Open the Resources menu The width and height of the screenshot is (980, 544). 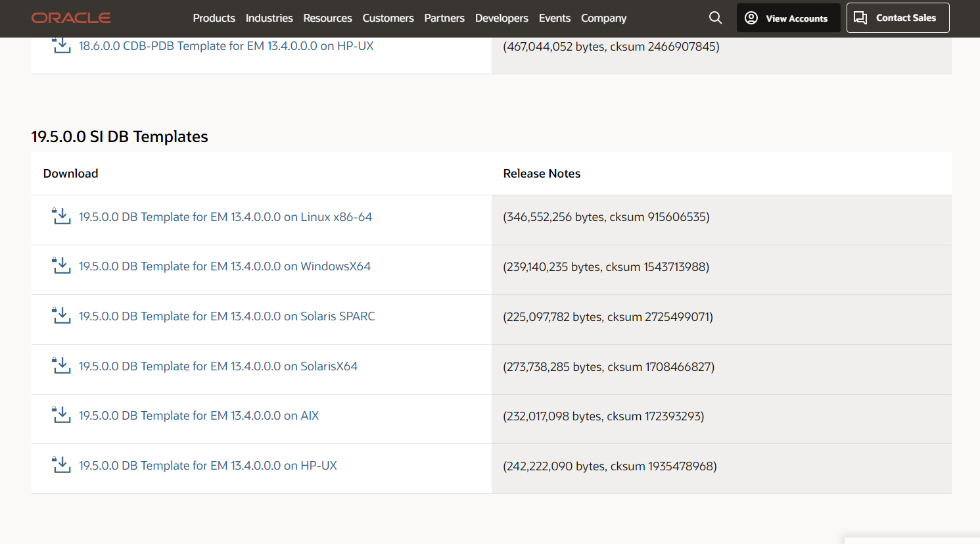327,18
